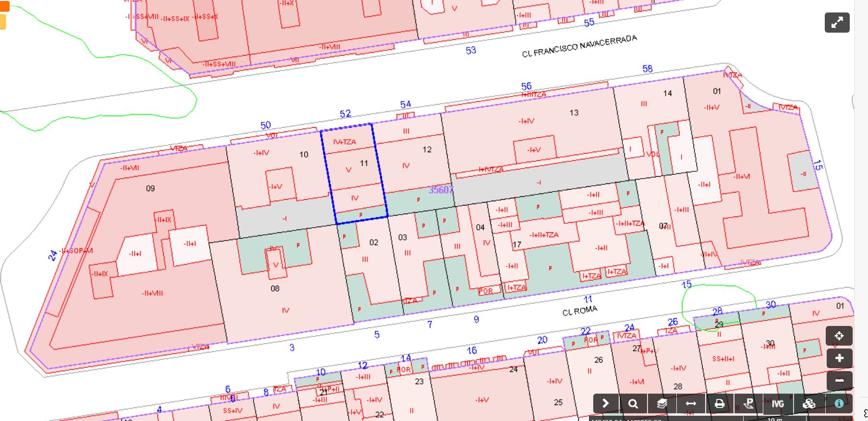Image resolution: width=868 pixels, height=421 pixels.
Task: Zoom out with the minus button
Action: [x=839, y=381]
